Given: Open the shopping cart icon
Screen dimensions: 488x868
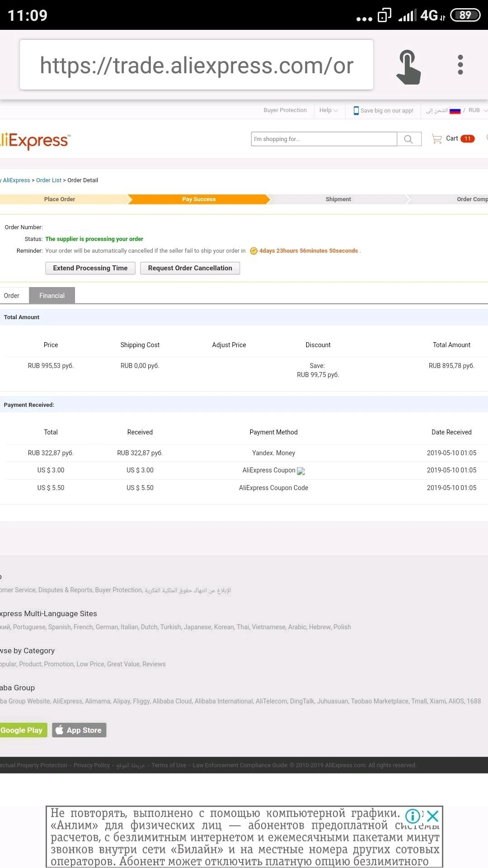Looking at the screenshot, I should coord(437,139).
